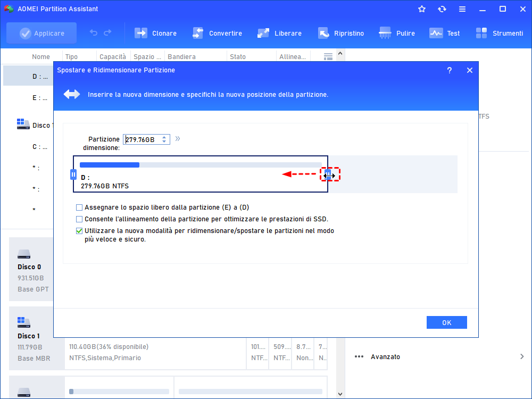Screen dimensions: 532x399
Task: Click the left resize handle of partition D
Action: point(73,174)
